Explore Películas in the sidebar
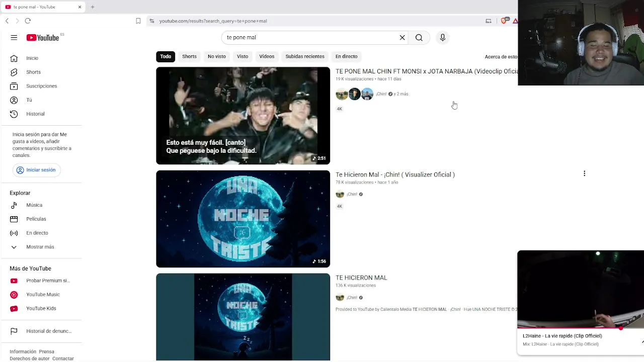 coord(42,219)
